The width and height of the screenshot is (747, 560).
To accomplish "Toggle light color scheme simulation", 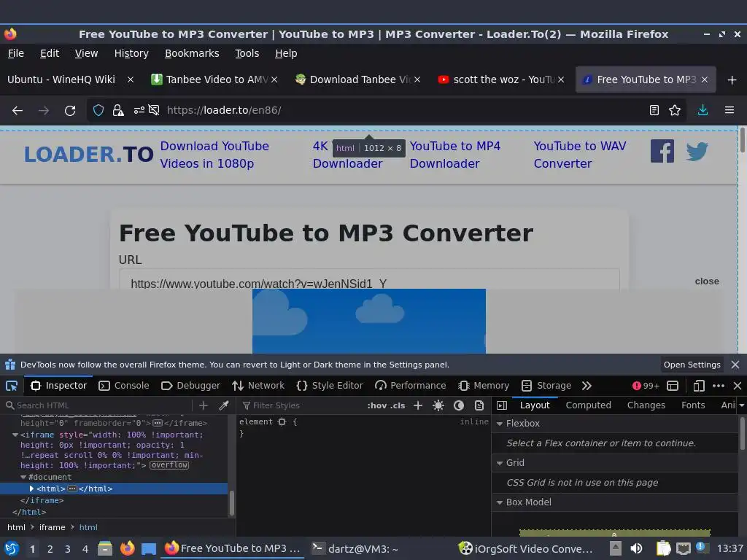I will coord(438,405).
